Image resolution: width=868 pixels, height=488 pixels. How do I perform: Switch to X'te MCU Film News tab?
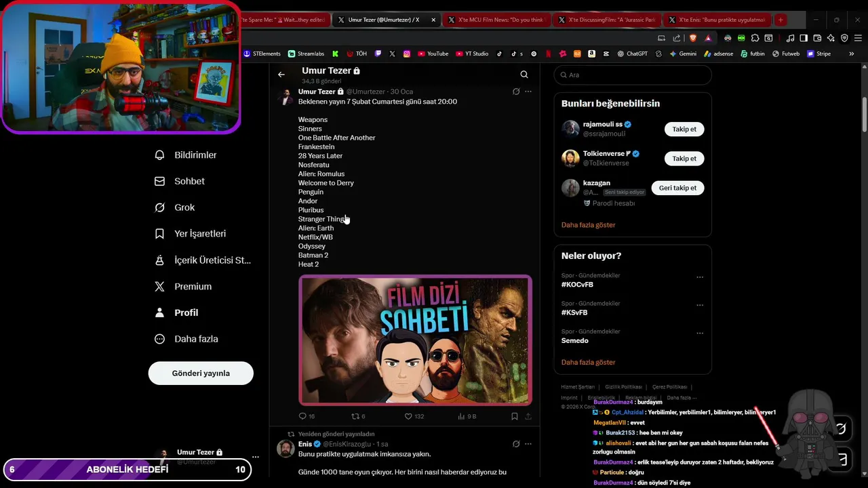pos(497,20)
